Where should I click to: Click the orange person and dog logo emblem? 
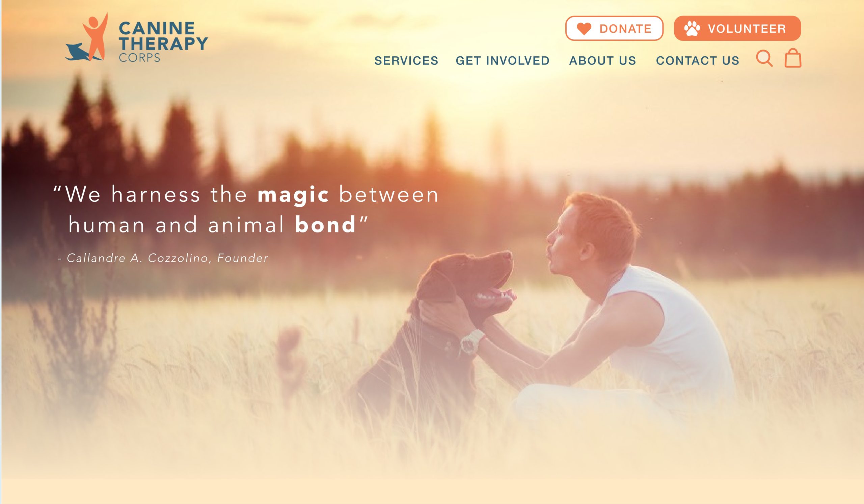tap(87, 37)
